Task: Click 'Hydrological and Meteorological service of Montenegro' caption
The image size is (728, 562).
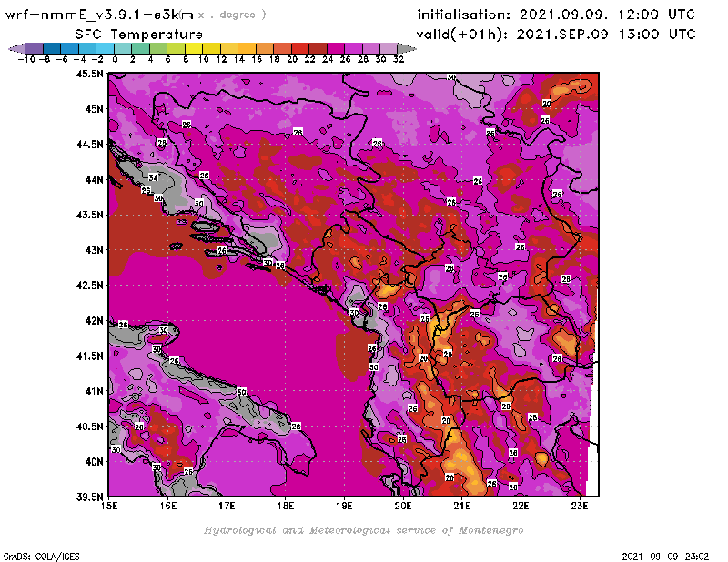Action: pyautogui.click(x=363, y=530)
